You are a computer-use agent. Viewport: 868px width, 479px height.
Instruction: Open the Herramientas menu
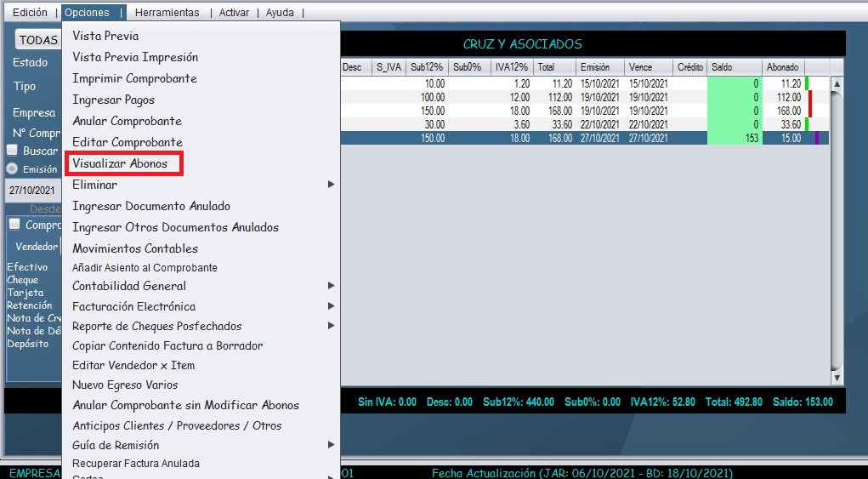point(167,13)
